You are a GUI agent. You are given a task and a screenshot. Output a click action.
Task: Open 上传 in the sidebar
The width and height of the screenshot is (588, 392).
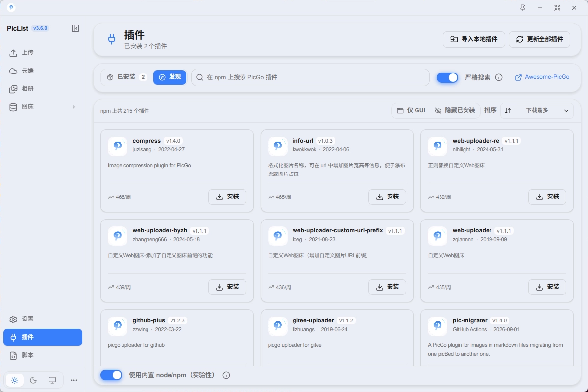43,53
